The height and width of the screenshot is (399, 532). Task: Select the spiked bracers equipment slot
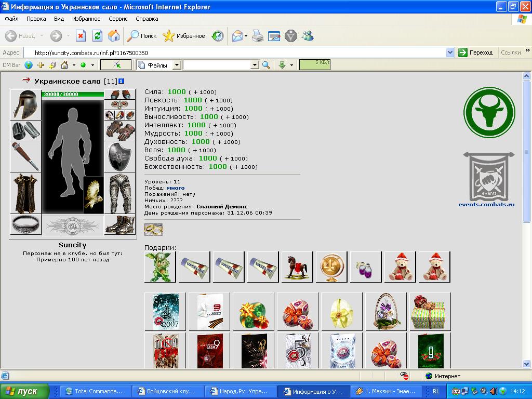26,130
